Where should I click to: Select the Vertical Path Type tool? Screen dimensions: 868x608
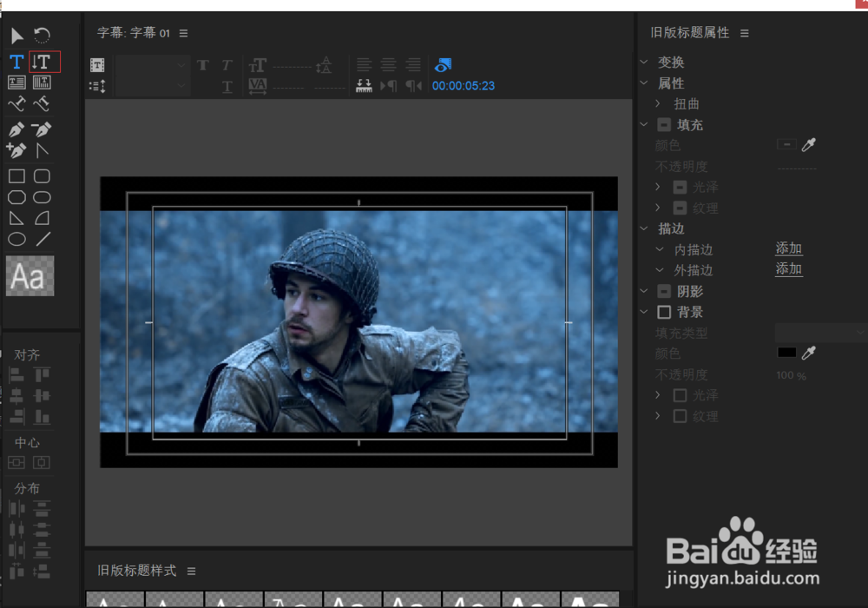point(42,103)
